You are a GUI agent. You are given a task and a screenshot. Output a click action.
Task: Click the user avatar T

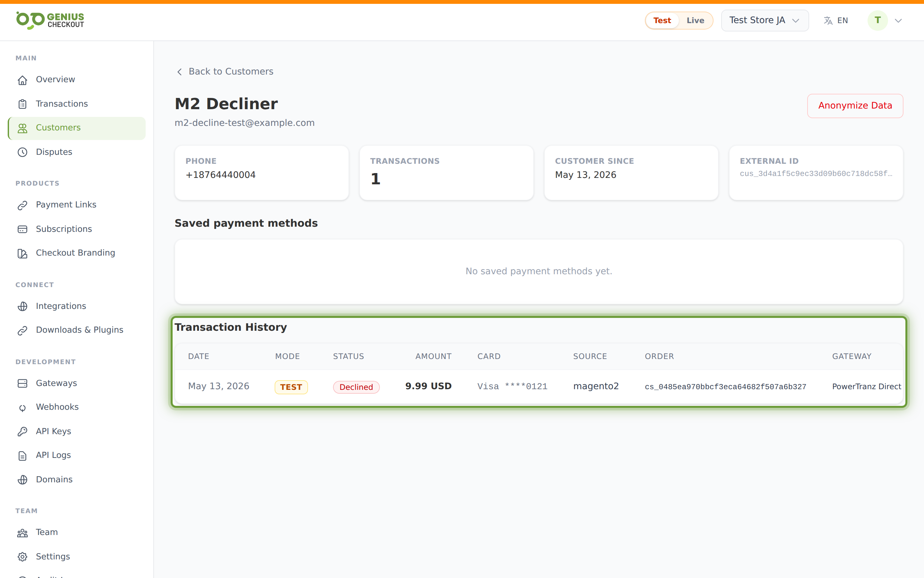point(877,20)
